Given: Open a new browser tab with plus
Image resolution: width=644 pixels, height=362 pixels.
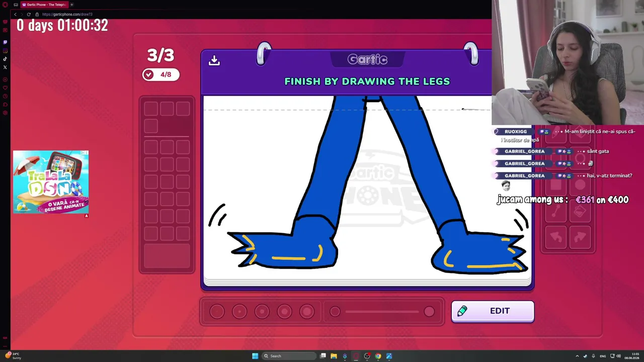Looking at the screenshot, I should point(72,5).
